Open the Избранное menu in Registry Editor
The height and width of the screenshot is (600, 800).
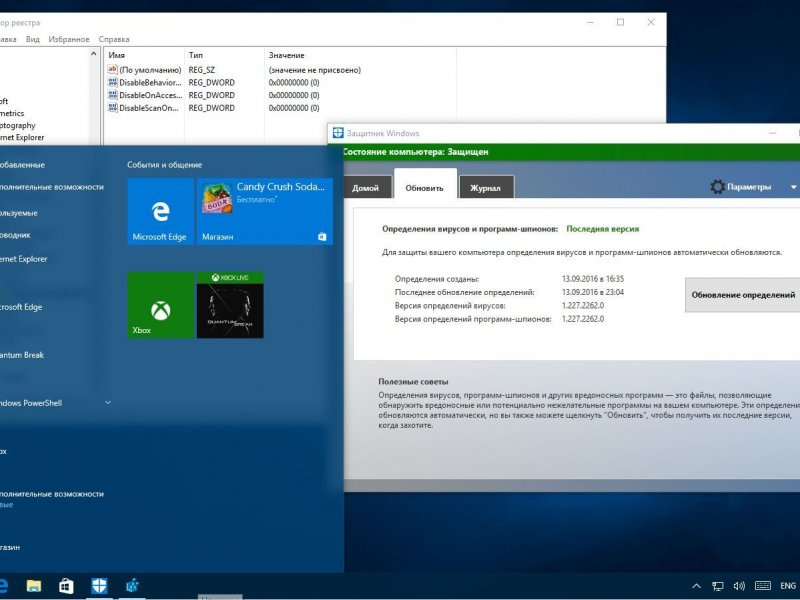[69, 39]
